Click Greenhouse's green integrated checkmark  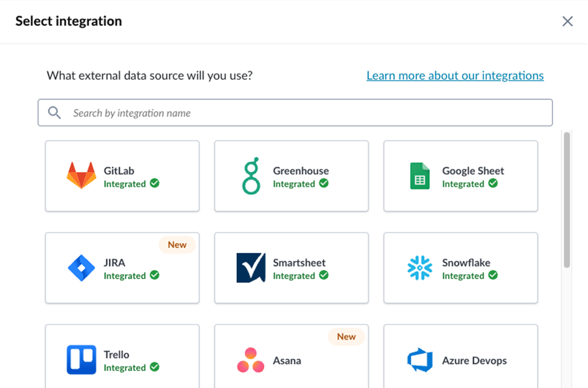[323, 183]
